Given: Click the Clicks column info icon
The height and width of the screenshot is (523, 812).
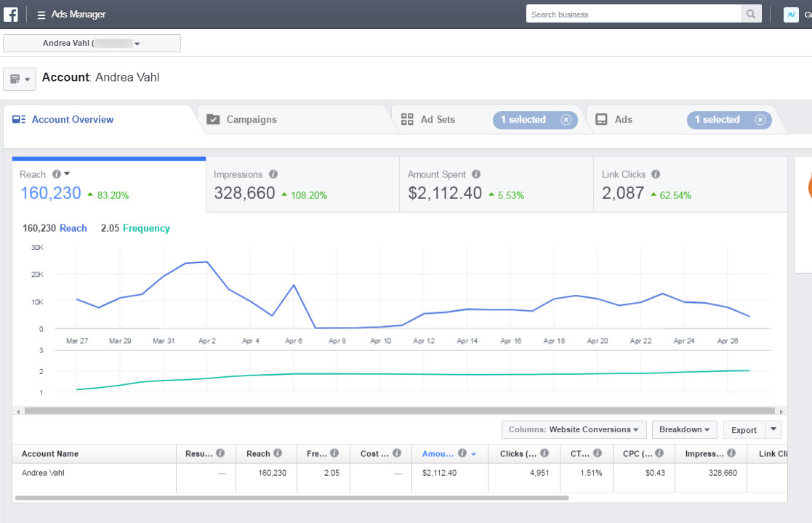Looking at the screenshot, I should tap(544, 453).
